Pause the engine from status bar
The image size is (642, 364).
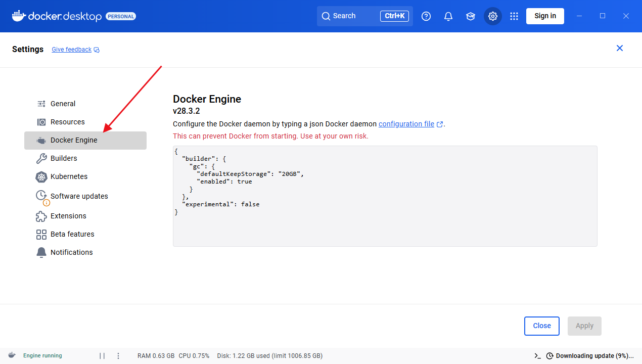102,356
